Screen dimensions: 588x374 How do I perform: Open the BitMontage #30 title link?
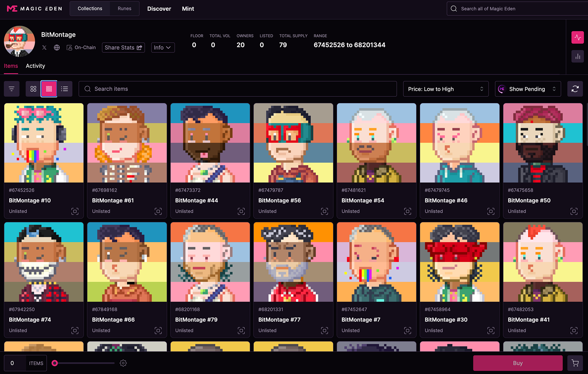point(446,320)
